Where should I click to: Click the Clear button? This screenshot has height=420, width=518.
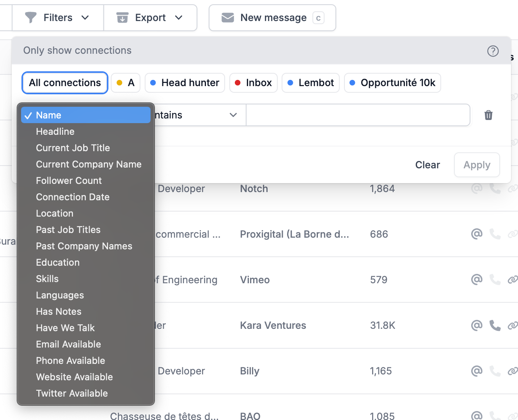[x=428, y=165]
